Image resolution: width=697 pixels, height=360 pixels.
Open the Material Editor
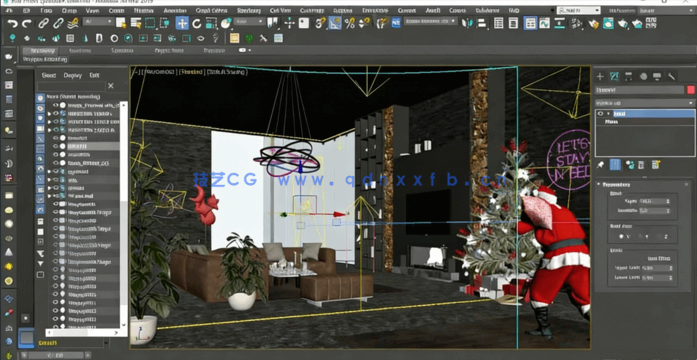pos(577,23)
